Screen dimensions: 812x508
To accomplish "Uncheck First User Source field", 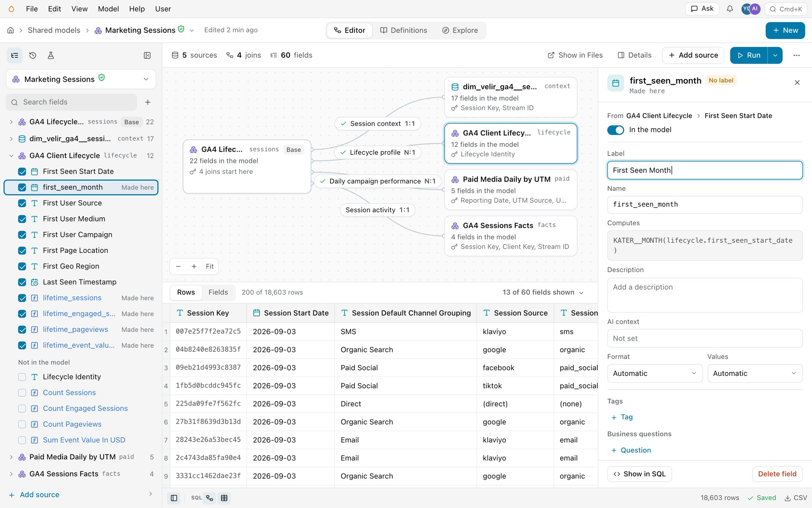I will 22,203.
